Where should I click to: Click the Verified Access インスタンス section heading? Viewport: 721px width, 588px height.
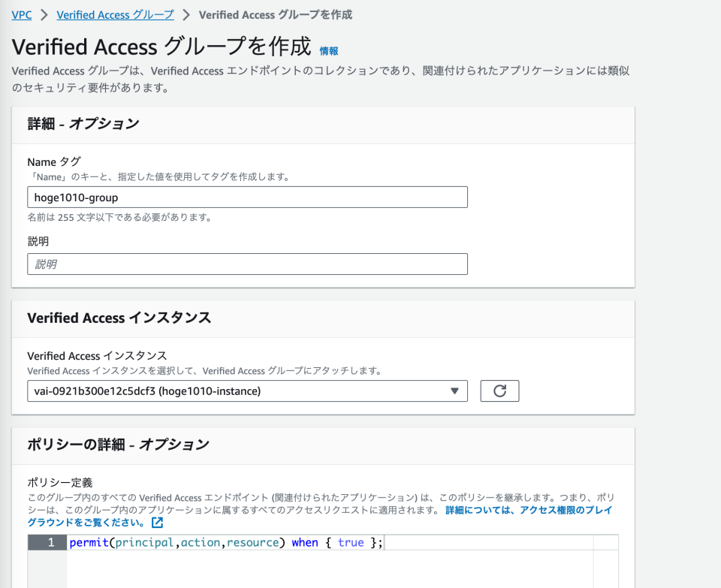coord(119,318)
